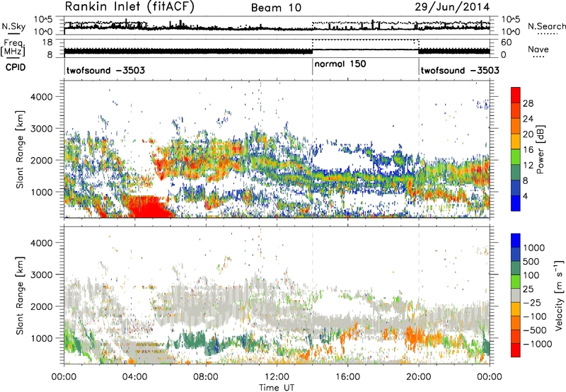Click the dotted line sample under 'Nave'

(538, 57)
